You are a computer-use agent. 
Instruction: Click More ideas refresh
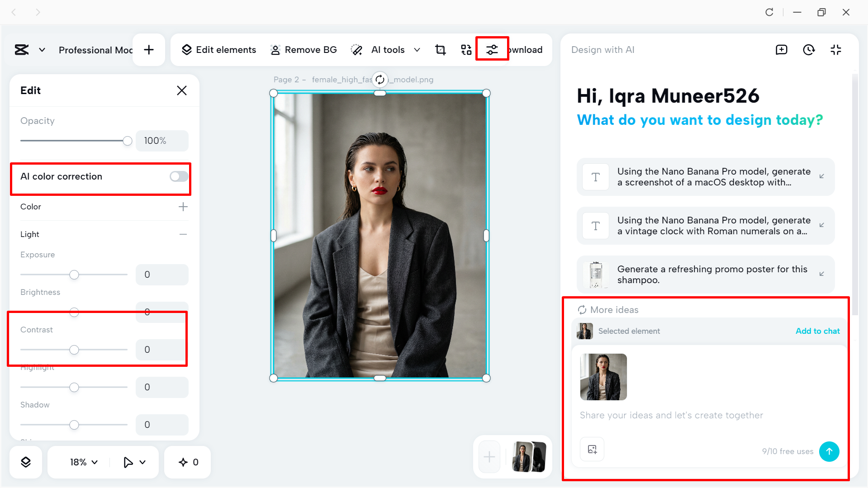coord(608,310)
